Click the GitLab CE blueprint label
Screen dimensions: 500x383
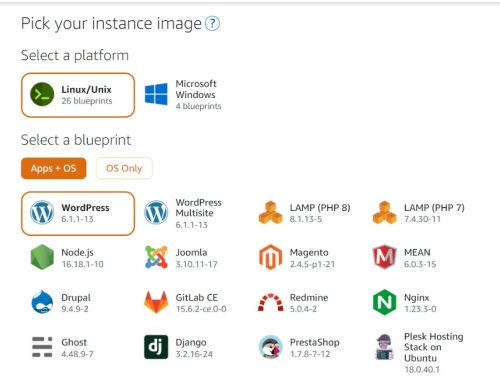tap(197, 297)
